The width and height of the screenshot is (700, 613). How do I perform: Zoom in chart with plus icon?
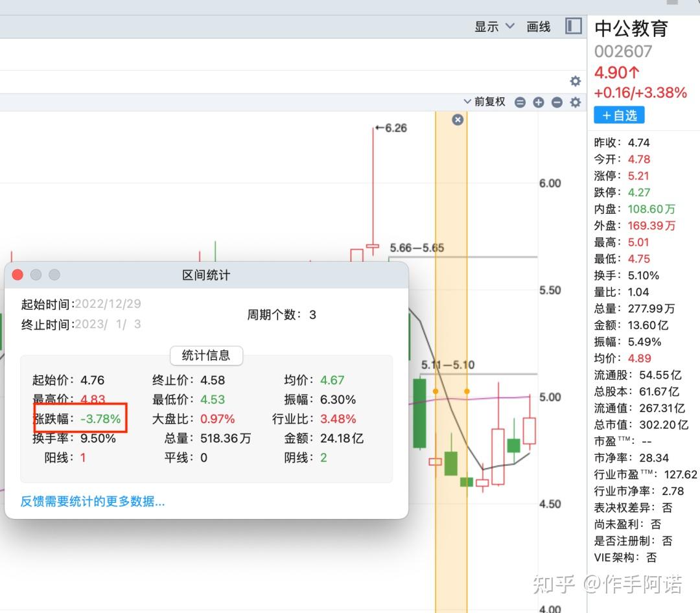[539, 102]
